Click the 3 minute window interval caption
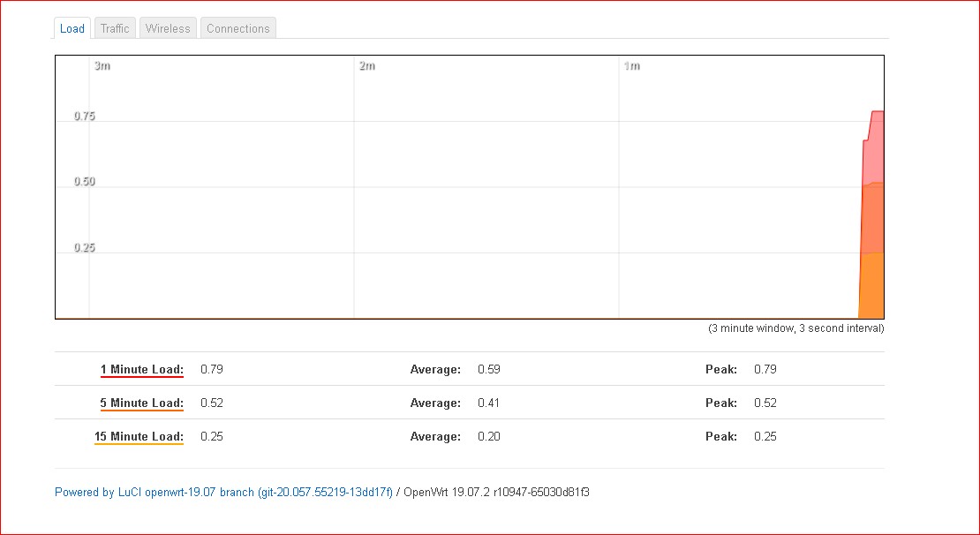The image size is (980, 535). click(x=795, y=328)
